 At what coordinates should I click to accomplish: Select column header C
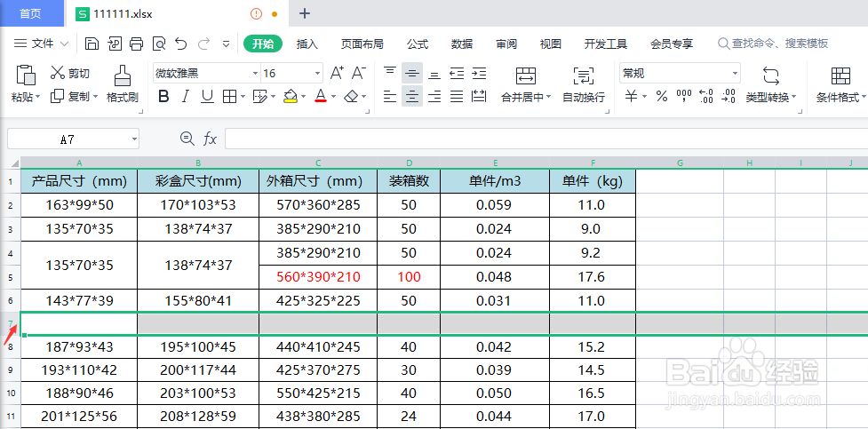(x=318, y=163)
